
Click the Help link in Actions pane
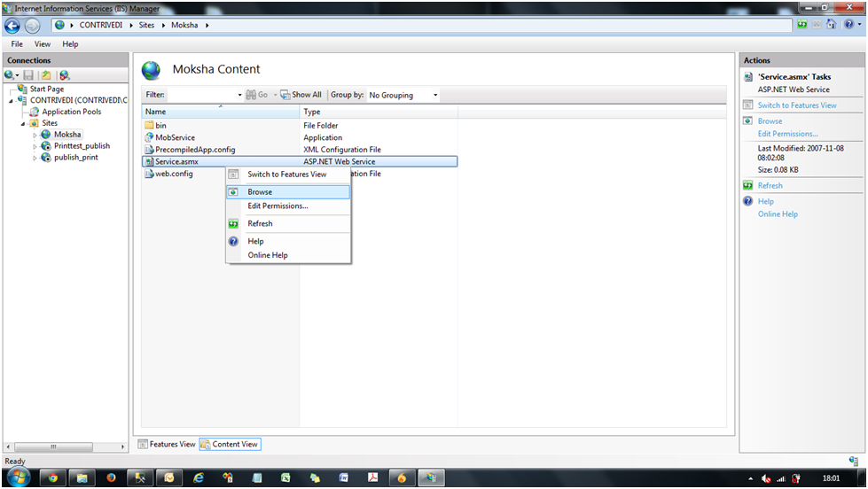pos(765,201)
